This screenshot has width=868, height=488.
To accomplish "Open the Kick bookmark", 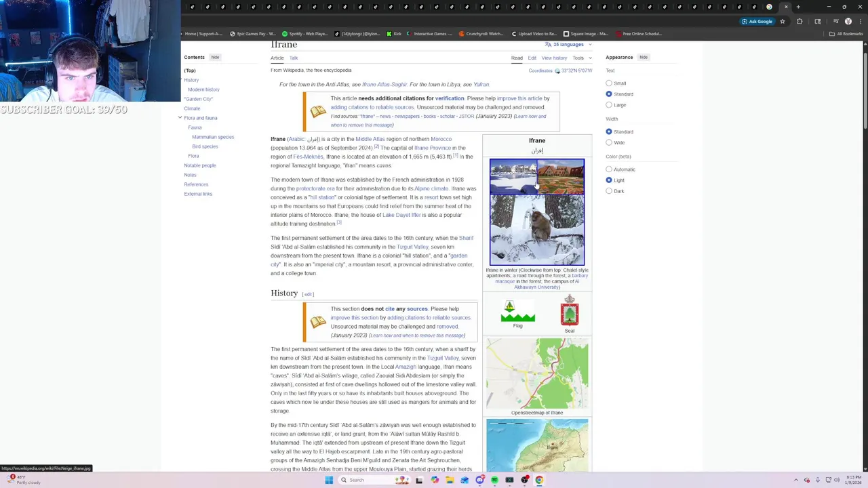I will 394,33.
